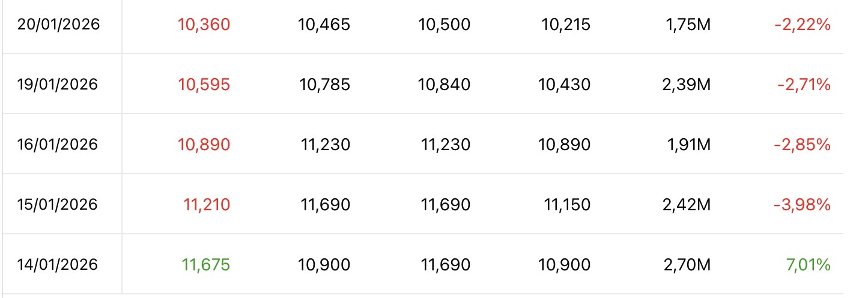
Task: Click the -2,85% change value
Action: point(804,145)
